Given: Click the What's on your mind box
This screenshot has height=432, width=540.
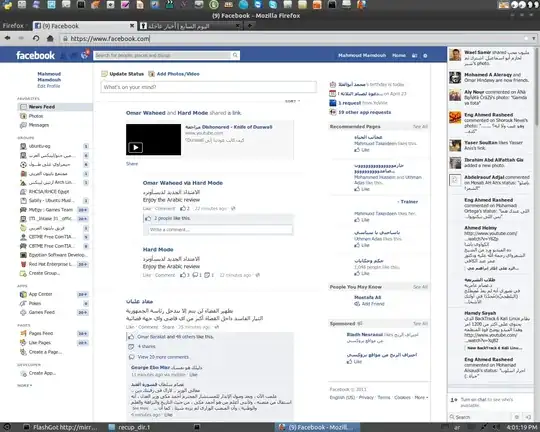Looking at the screenshot, I should coord(209,87).
